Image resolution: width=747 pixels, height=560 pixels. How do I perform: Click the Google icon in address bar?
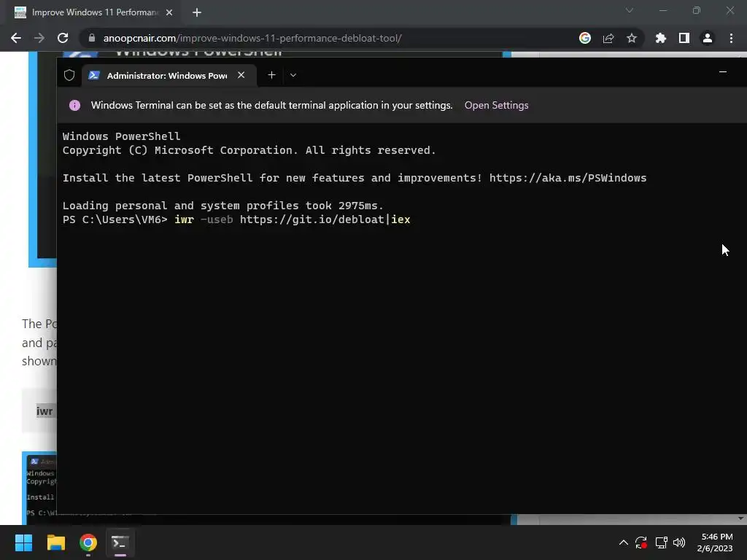[585, 38]
